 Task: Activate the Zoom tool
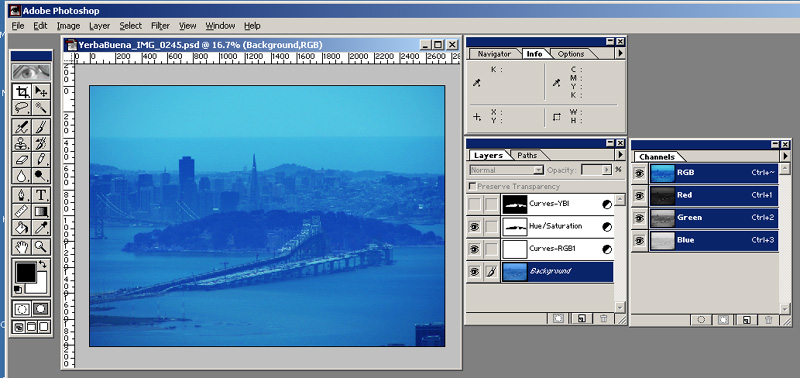coord(41,247)
